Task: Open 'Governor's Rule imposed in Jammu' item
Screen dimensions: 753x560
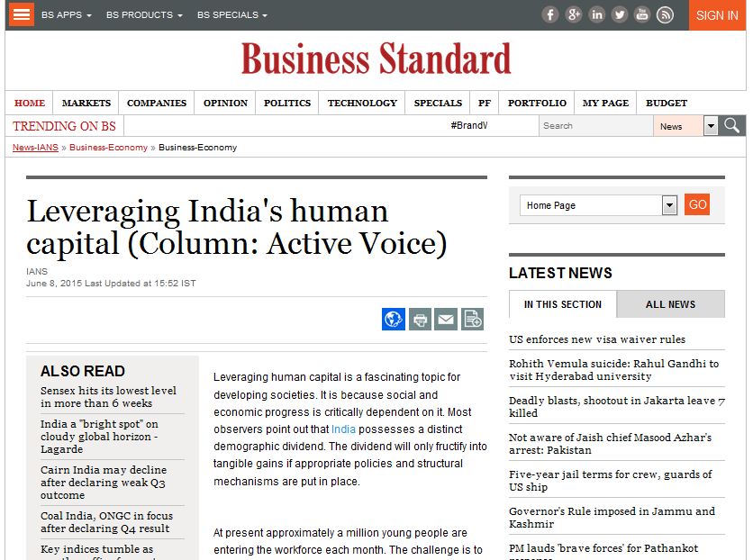Action: pyautogui.click(x=612, y=518)
